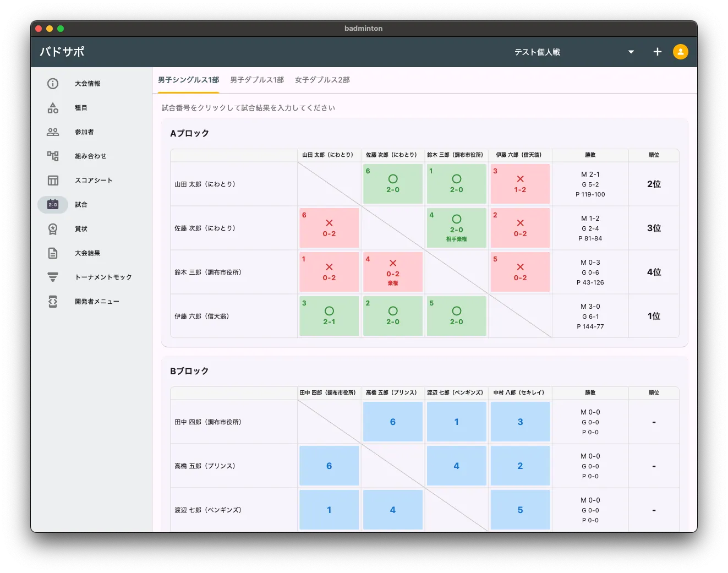Viewport: 728px width, 573px height.
Task: Click match 5 in 渡辺 七郎 row
Action: click(520, 510)
